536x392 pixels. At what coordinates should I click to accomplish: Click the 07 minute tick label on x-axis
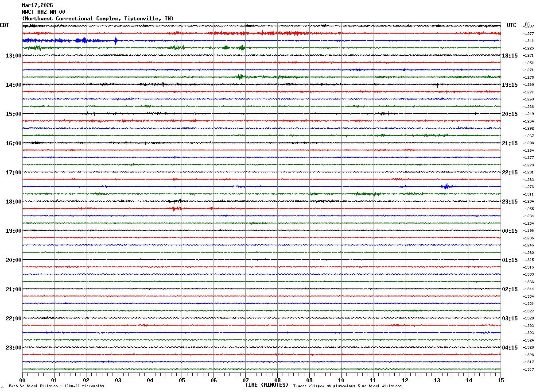coord(245,380)
